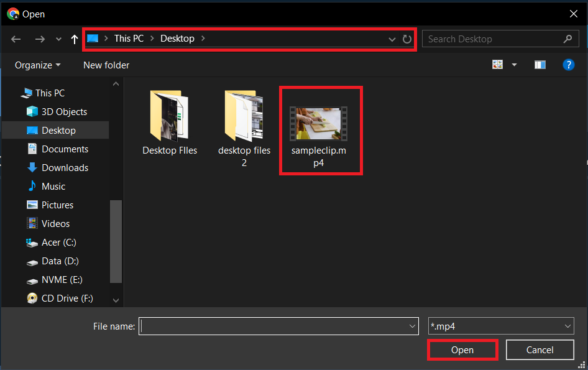Click This PC in the breadcrumb bar

[129, 38]
